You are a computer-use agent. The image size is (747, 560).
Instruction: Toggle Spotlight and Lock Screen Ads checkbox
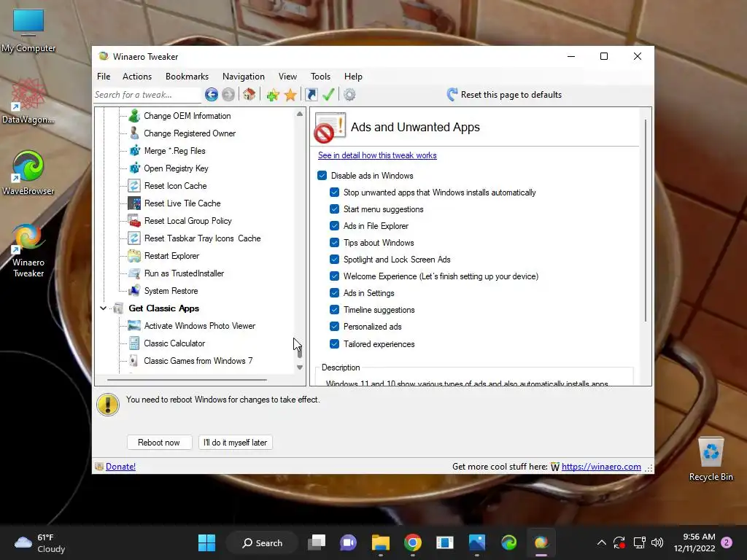334,260
